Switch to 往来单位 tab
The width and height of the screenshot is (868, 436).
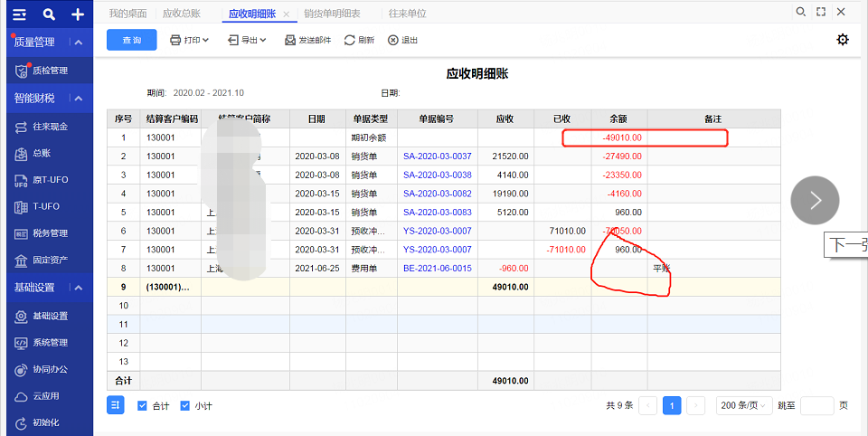click(x=408, y=14)
